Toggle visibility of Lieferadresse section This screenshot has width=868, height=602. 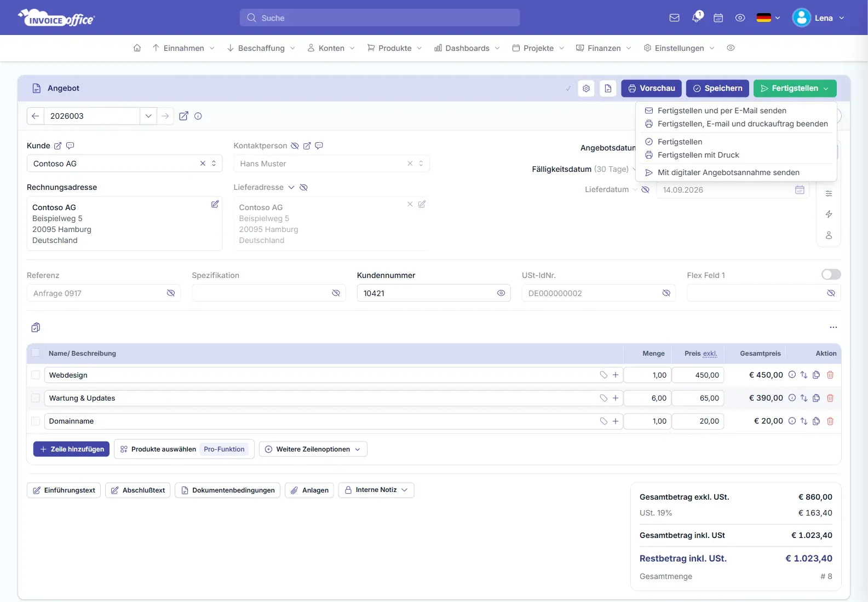(303, 187)
